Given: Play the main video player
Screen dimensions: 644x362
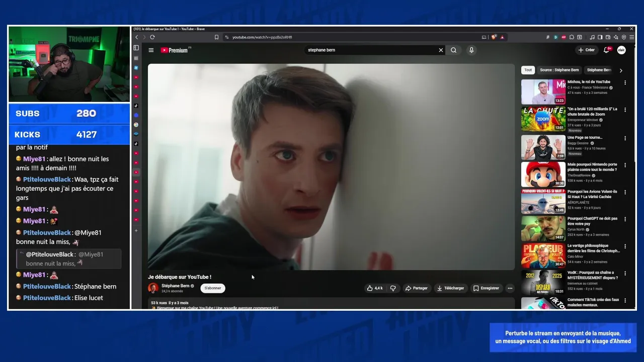Looking at the screenshot, I should click(x=331, y=167).
